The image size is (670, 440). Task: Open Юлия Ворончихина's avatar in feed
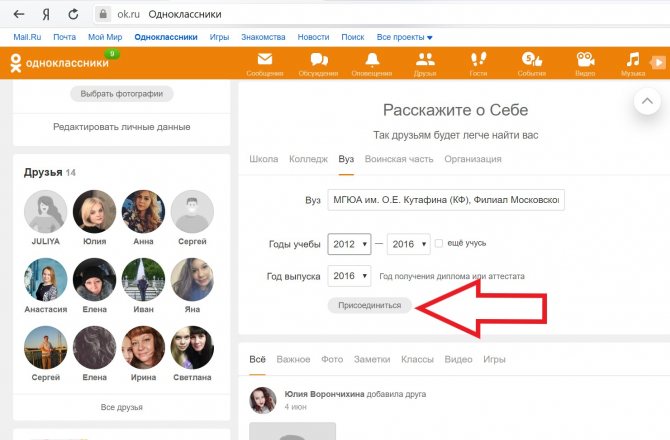[262, 400]
